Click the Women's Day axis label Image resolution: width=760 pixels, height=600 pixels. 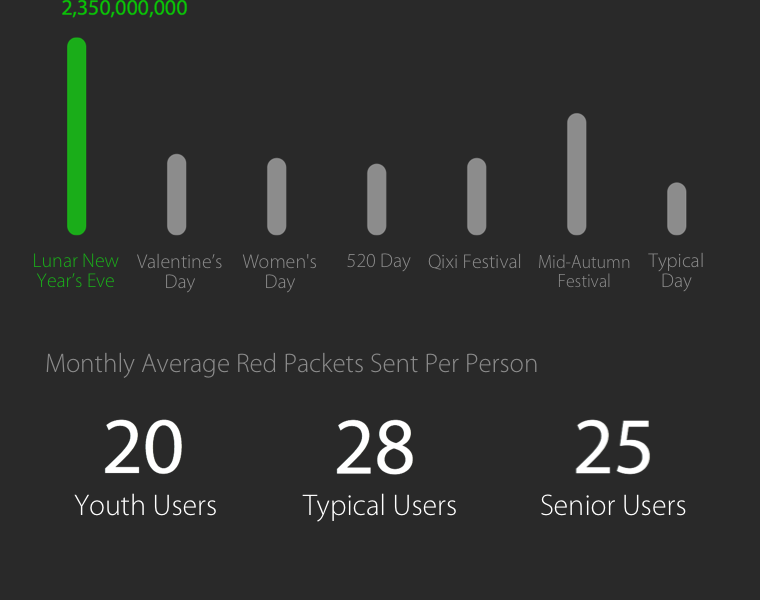pos(279,271)
